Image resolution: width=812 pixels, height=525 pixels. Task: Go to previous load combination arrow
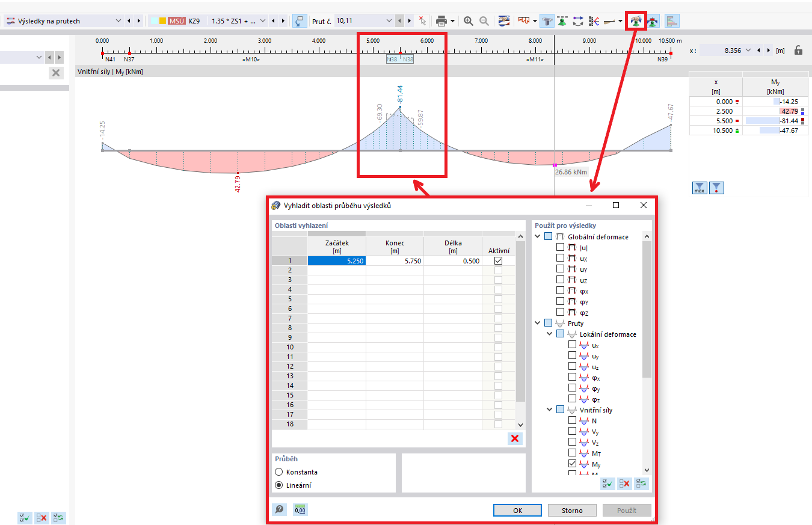[274, 21]
